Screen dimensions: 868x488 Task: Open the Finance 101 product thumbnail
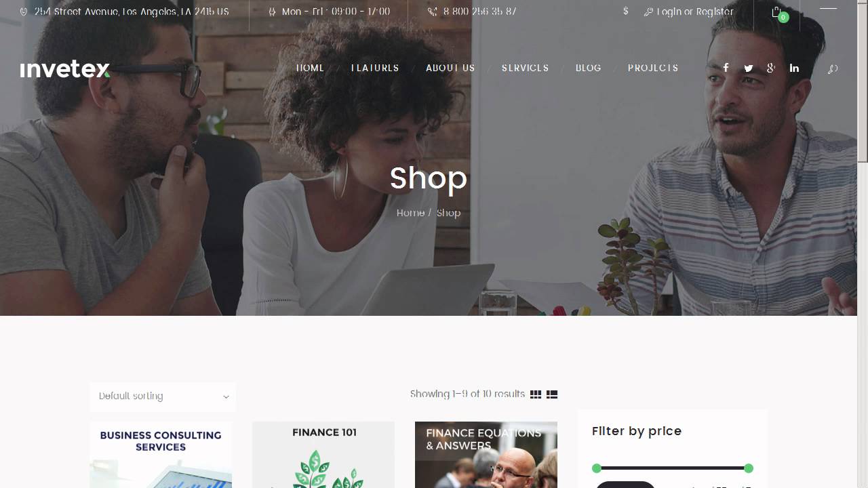pos(323,455)
